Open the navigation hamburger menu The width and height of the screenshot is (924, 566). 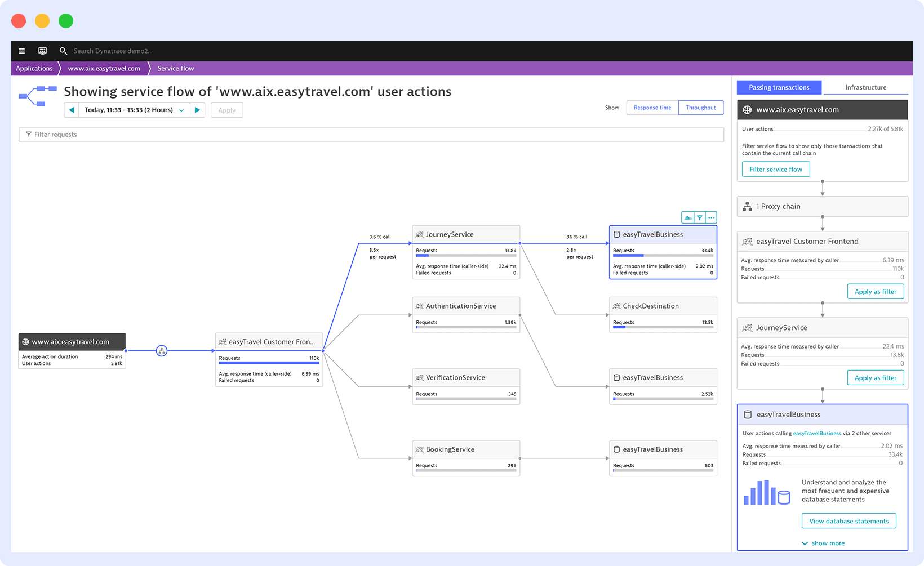[x=21, y=51]
